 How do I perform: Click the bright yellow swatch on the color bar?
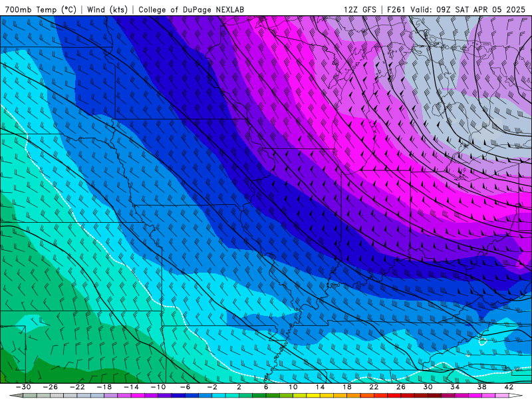[313, 395]
